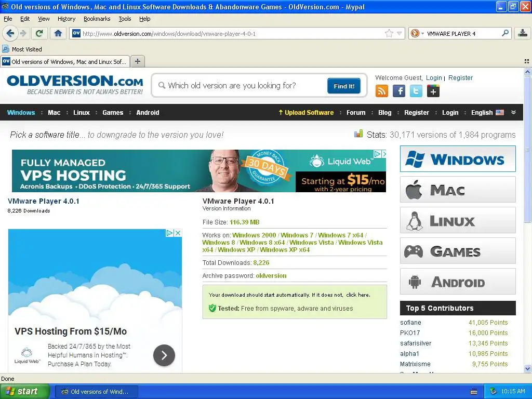This screenshot has height=399, width=532.
Task: Click the Android platform sidebar button
Action: (x=458, y=282)
